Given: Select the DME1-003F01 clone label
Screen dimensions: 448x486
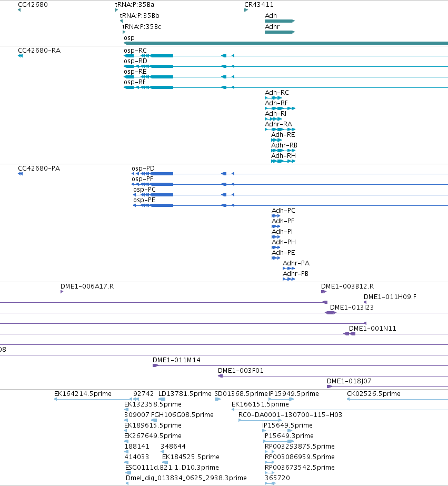Looking at the screenshot, I should tap(241, 371).
